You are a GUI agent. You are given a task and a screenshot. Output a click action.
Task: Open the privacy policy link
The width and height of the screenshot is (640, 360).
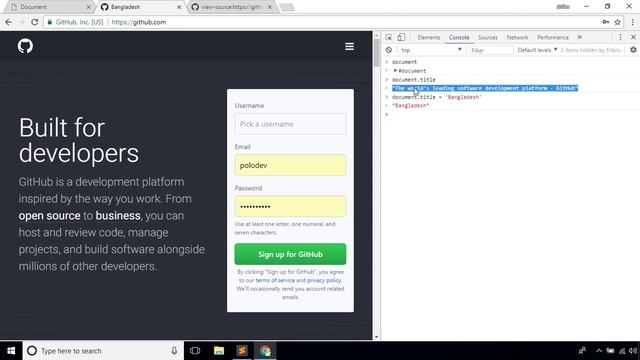(x=324, y=280)
